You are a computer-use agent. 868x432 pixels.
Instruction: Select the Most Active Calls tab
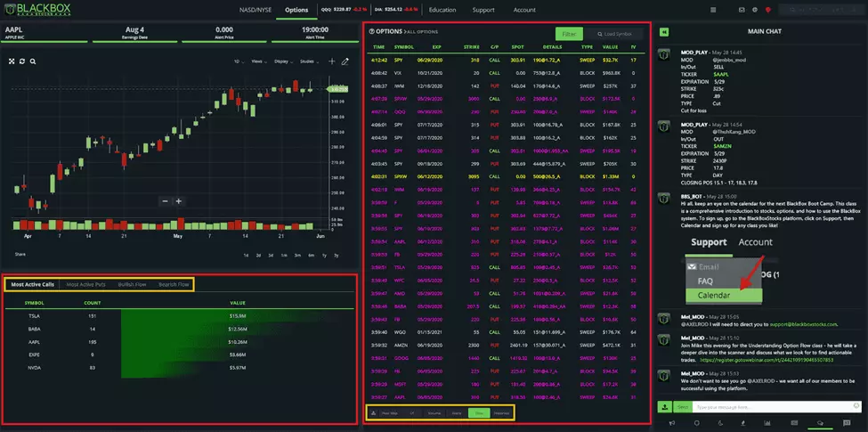click(33, 285)
